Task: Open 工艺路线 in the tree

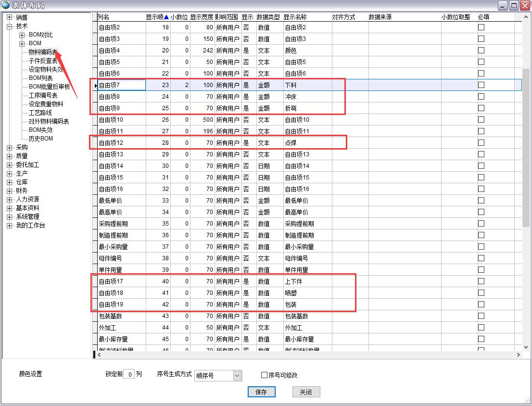Action: click(x=40, y=113)
